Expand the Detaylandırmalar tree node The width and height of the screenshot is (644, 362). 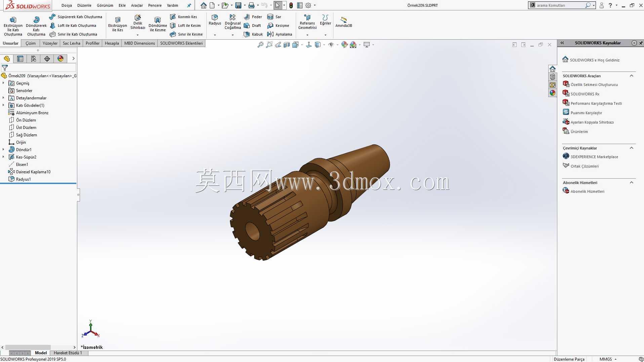3,98
